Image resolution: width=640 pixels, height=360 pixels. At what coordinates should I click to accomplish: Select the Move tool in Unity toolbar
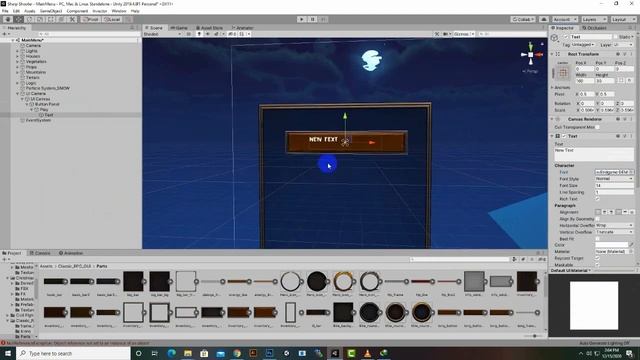tap(19, 19)
